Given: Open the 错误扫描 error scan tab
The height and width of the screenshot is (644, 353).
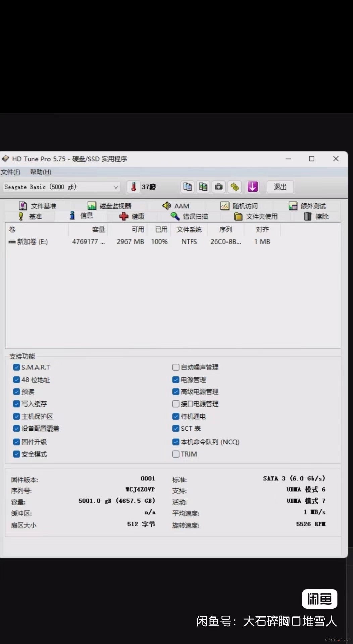Looking at the screenshot, I should tap(190, 216).
